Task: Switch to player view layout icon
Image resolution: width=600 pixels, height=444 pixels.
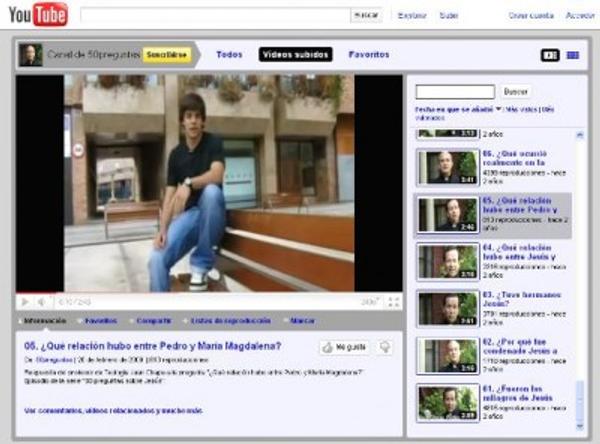Action: tap(550, 56)
